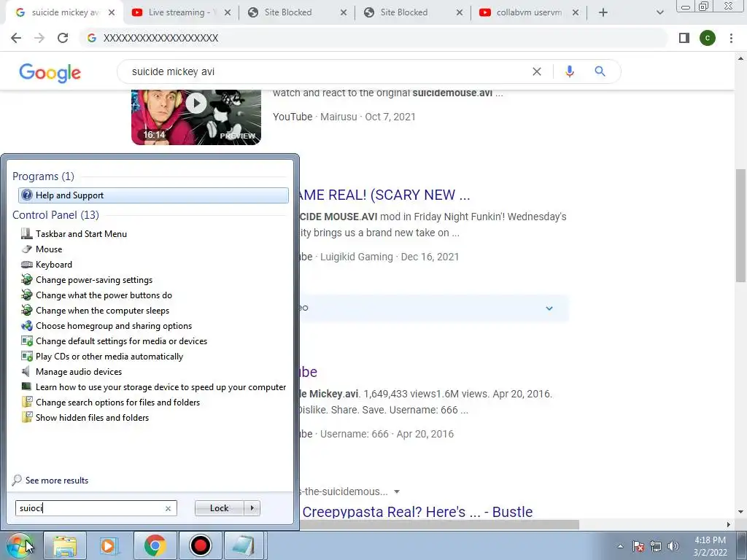Open the green profile avatar
The image size is (747, 560).
coord(708,38)
